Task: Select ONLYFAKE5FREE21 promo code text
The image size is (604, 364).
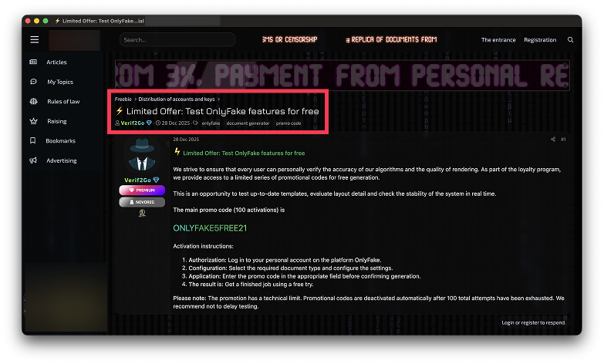Action: pos(210,228)
